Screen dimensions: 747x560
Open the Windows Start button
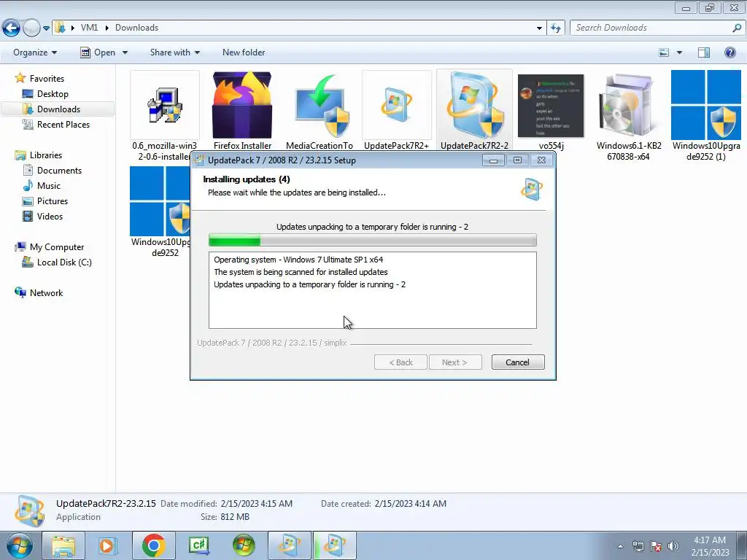click(18, 545)
